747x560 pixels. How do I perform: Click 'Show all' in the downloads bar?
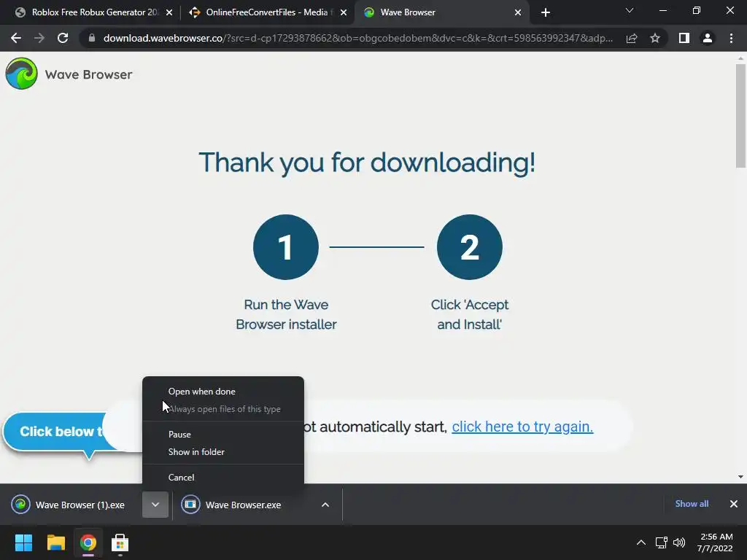tap(692, 504)
